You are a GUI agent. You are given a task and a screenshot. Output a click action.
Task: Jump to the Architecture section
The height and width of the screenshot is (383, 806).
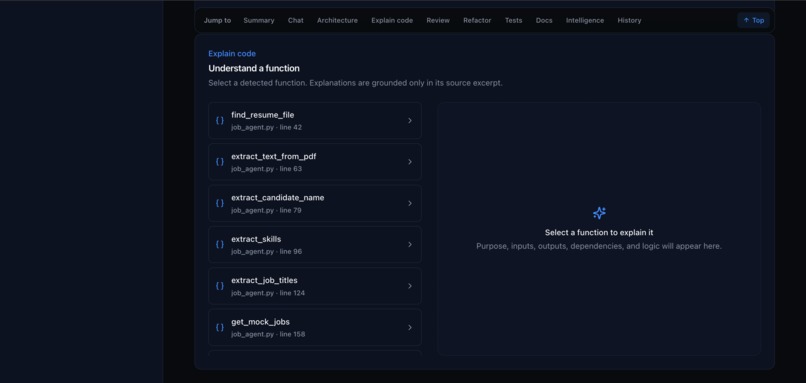337,21
